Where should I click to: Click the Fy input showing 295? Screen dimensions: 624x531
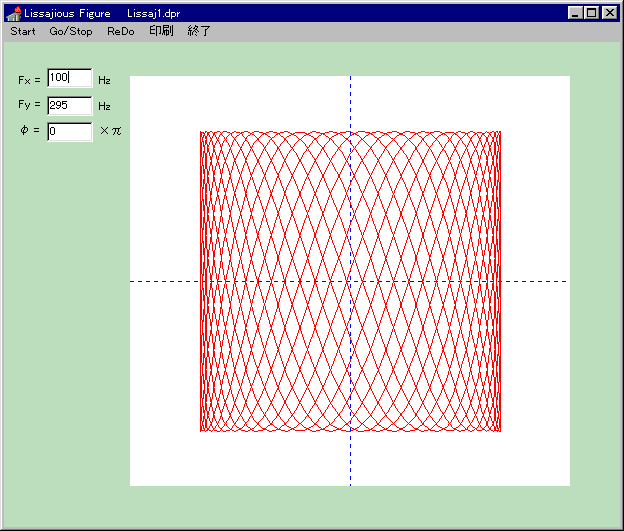[69, 105]
